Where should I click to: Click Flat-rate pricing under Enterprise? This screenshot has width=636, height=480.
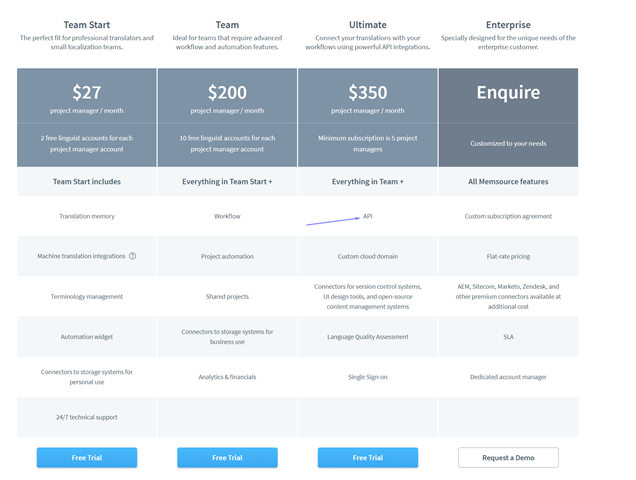pos(508,256)
